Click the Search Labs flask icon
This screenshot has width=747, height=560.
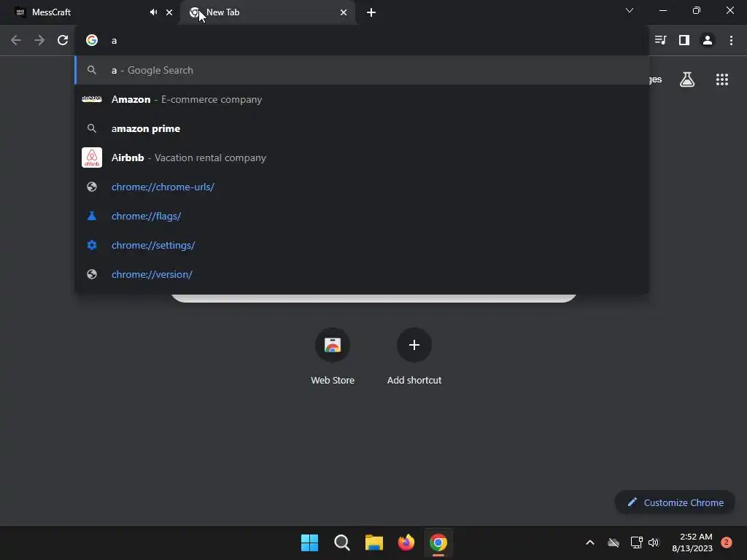687,79
